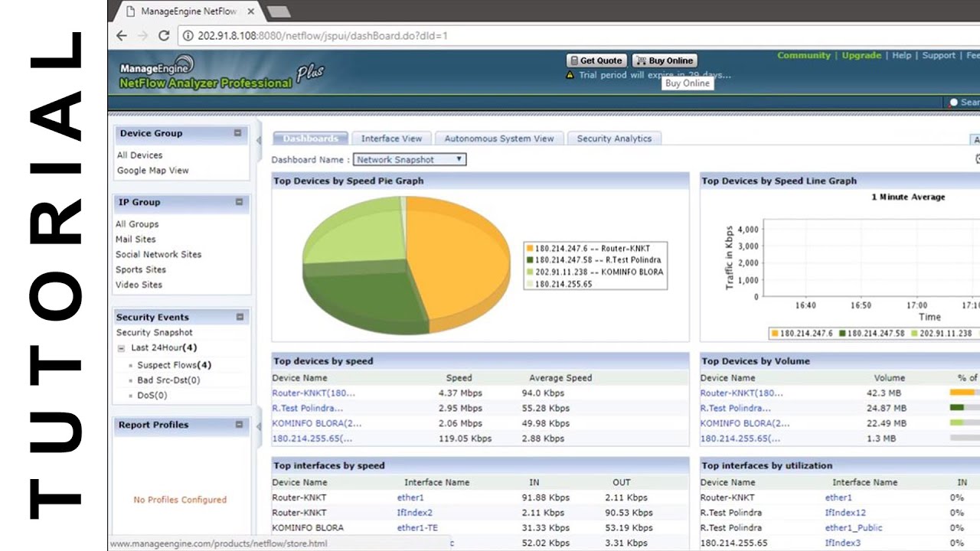Open Sports Sites group

point(141,269)
